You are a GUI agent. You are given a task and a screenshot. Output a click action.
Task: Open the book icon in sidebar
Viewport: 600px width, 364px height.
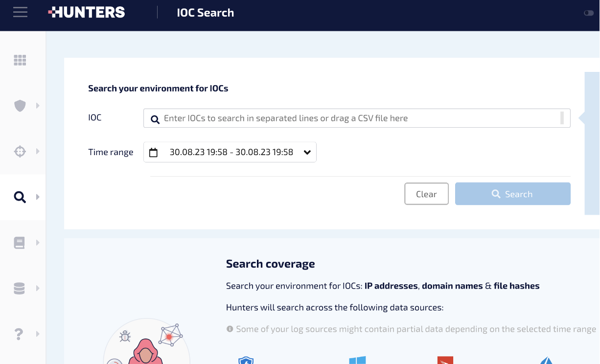20,243
